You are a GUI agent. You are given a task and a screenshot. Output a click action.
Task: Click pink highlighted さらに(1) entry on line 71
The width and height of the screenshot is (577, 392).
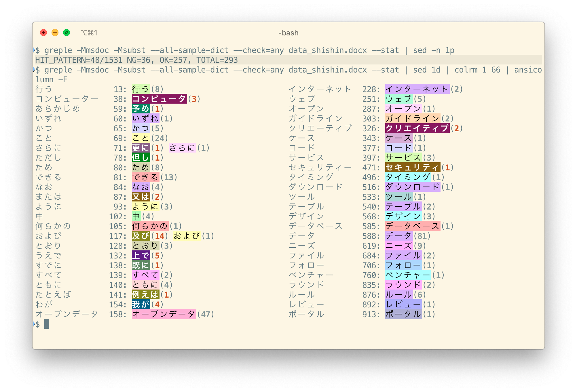point(182,148)
